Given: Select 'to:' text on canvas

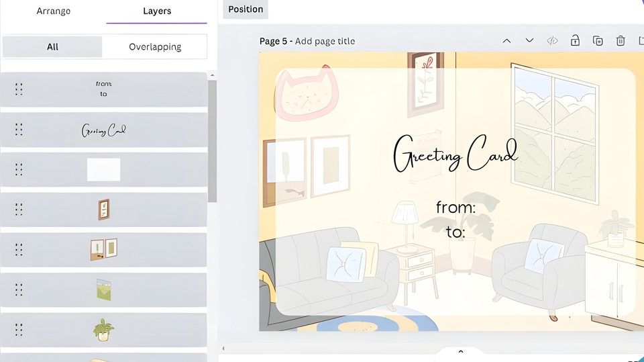Looking at the screenshot, I should click(455, 232).
